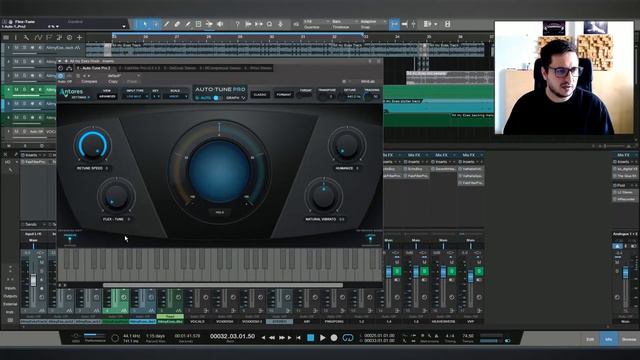The height and width of the screenshot is (360, 640).
Task: Click the microphone icon in the top toolbar
Action: pos(280,24)
